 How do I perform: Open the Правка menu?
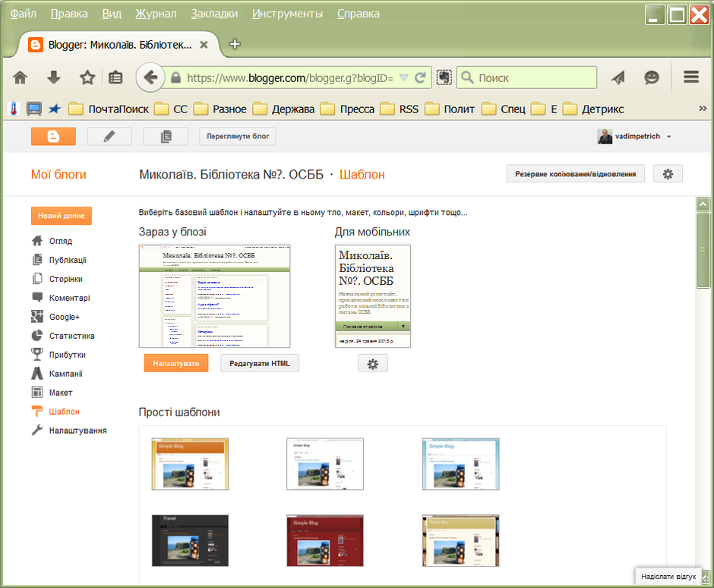69,14
